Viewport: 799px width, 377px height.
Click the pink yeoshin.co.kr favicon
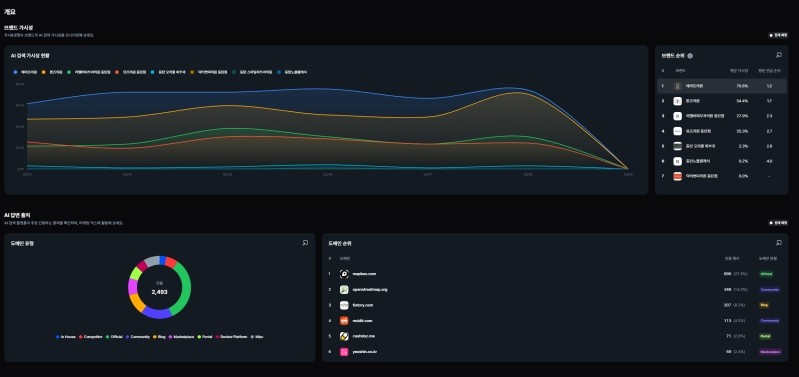pos(344,352)
